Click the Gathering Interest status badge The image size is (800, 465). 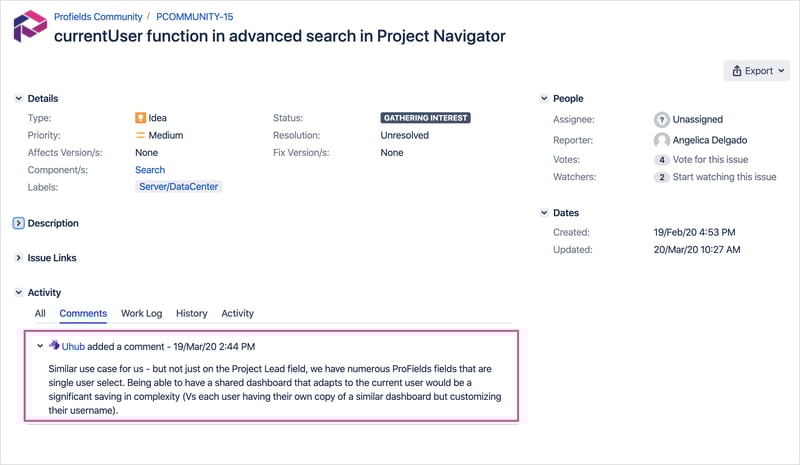426,118
